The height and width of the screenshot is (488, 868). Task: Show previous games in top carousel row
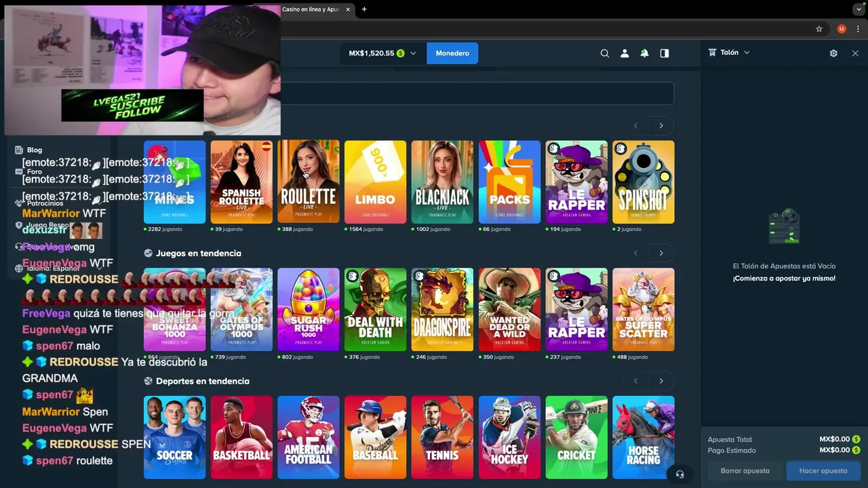[635, 125]
